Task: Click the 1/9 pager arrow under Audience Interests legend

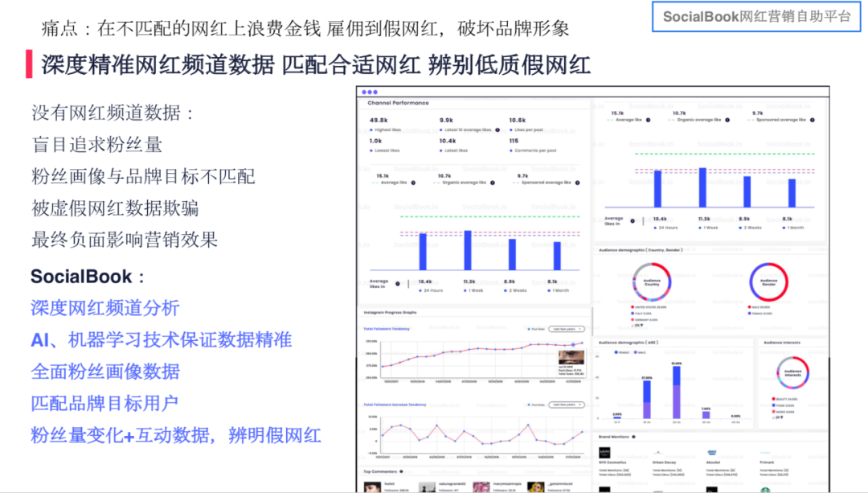Action: tap(781, 417)
